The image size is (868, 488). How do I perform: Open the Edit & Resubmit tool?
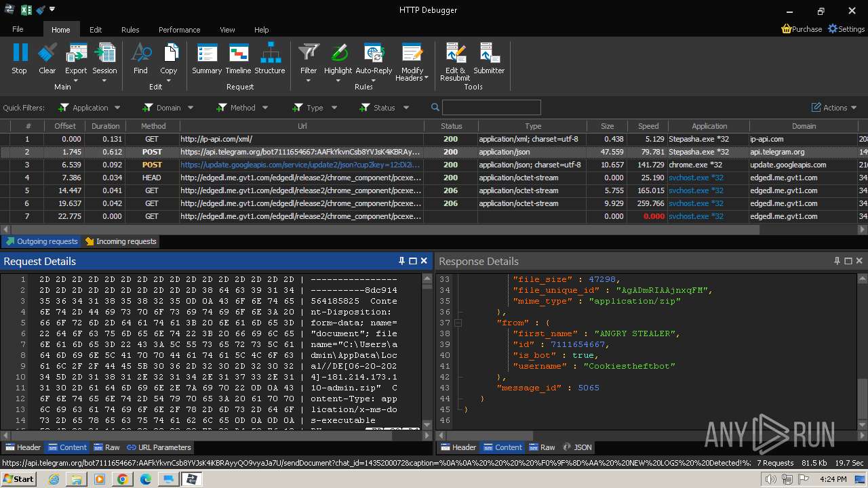point(455,62)
